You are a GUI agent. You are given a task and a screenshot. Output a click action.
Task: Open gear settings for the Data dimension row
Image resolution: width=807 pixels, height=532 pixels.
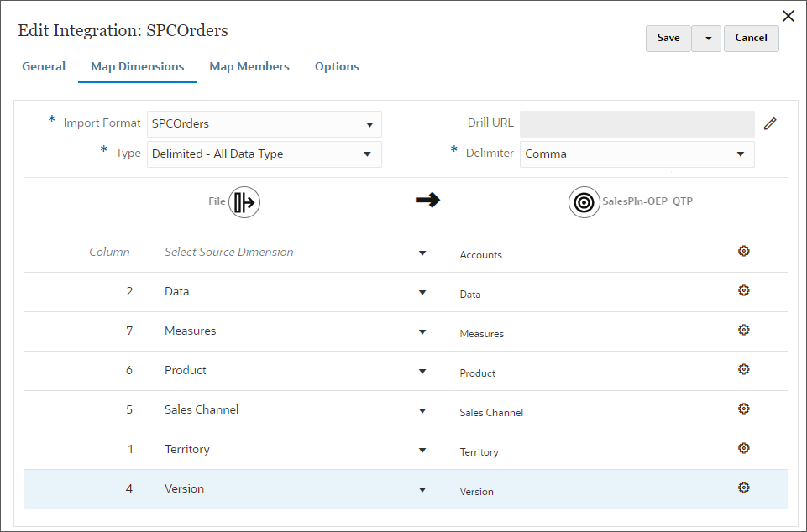tap(743, 289)
